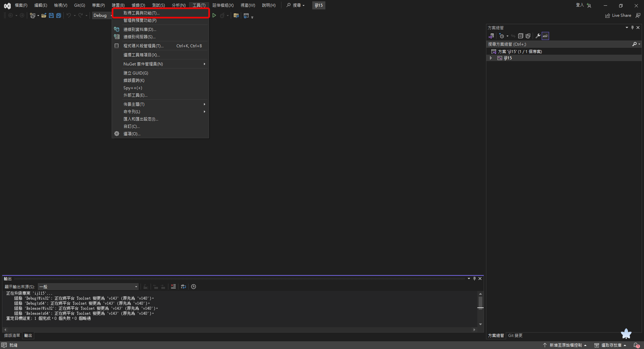Open New Project icon dropdown arrow
The height and width of the screenshot is (349, 644).
[x=38, y=15]
